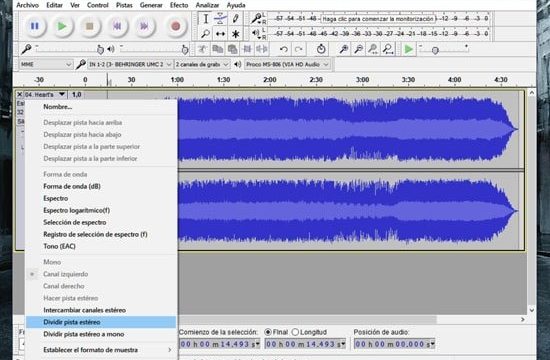Select the Zoom magnifier tool
Viewport: 550px width, 360px height.
tap(206, 34)
